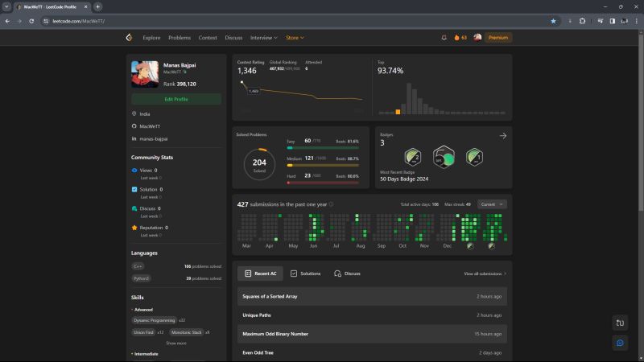Viewport: 644px width, 362px height.
Task: Select the third hexagon badge
Action: pos(474,157)
